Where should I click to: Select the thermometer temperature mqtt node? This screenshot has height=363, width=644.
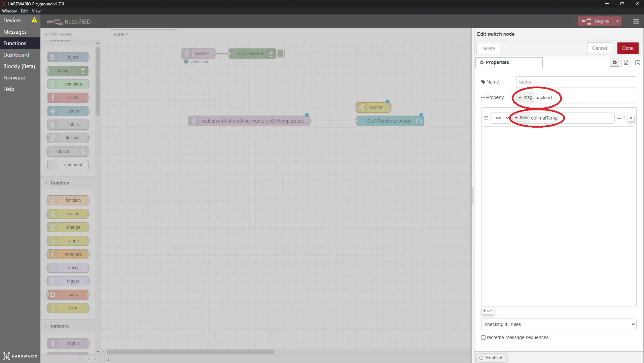coord(249,121)
